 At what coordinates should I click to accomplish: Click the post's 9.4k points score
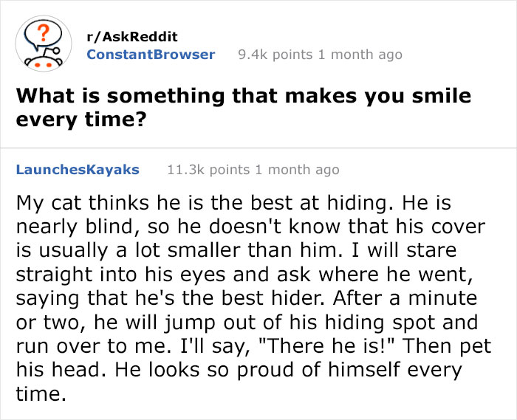pyautogui.click(x=275, y=55)
